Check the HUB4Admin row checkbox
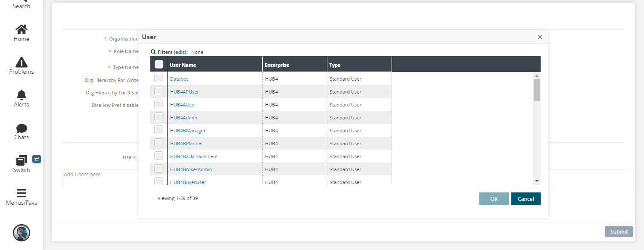The image size is (644, 250). (x=159, y=117)
